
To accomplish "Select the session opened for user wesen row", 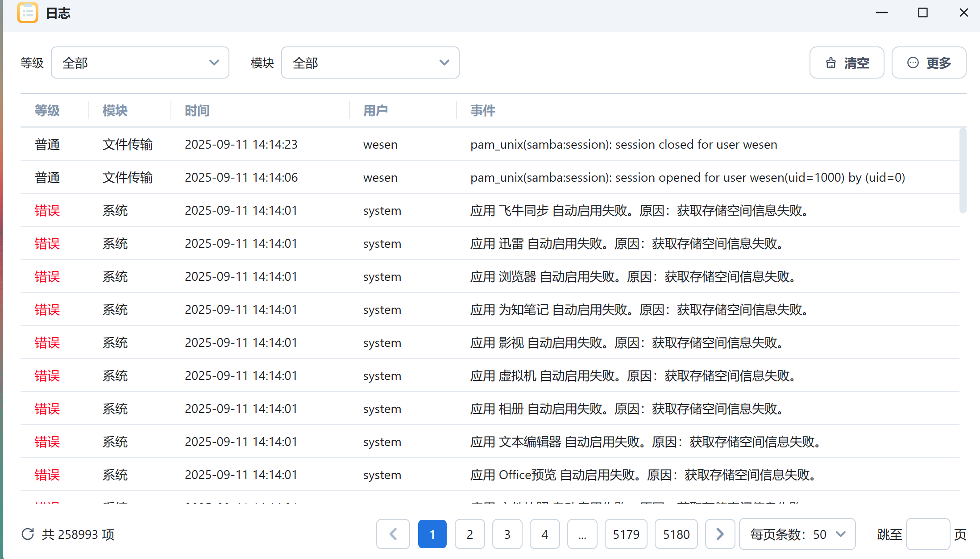I will 490,177.
